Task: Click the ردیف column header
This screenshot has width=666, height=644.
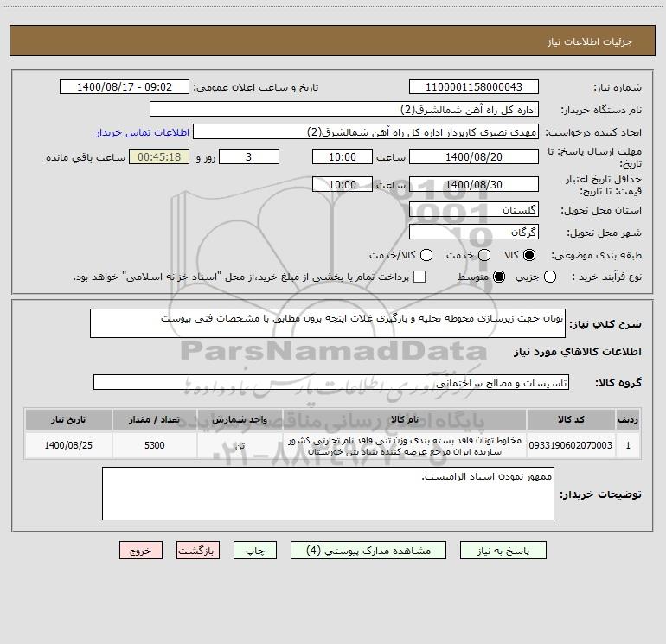Action: pos(628,419)
